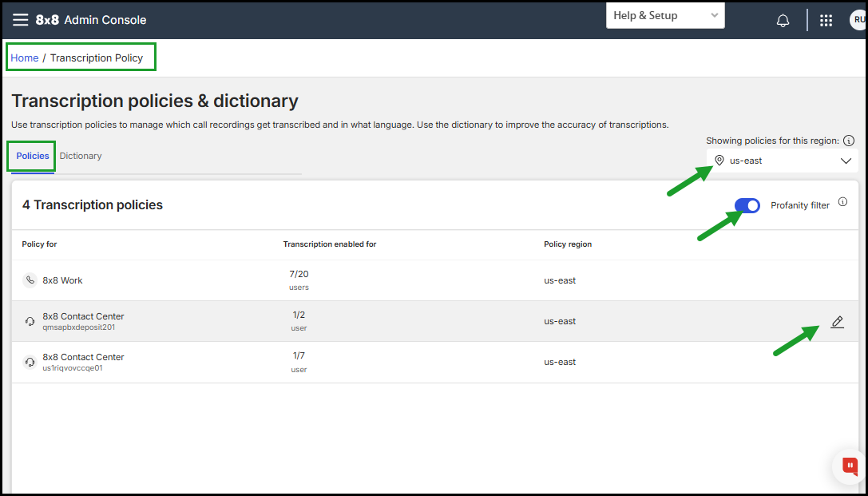Viewport: 868px width, 496px height.
Task: Click the Policy for column header
Action: (39, 244)
